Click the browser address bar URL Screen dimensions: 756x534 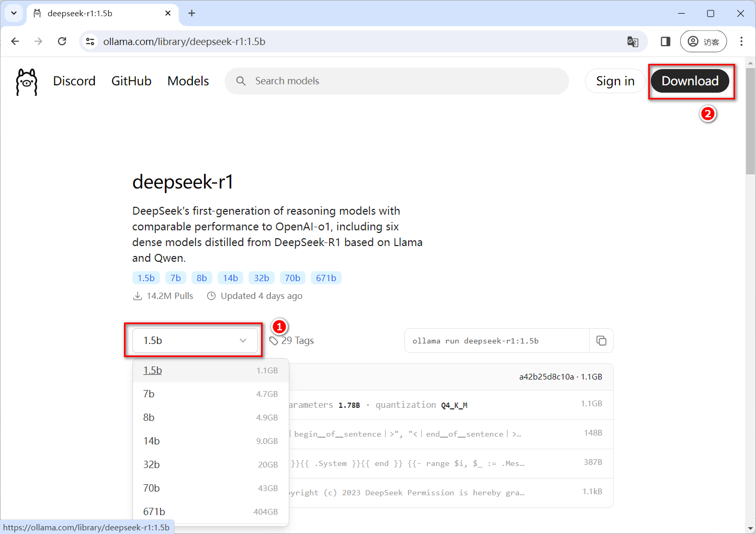[x=184, y=41]
